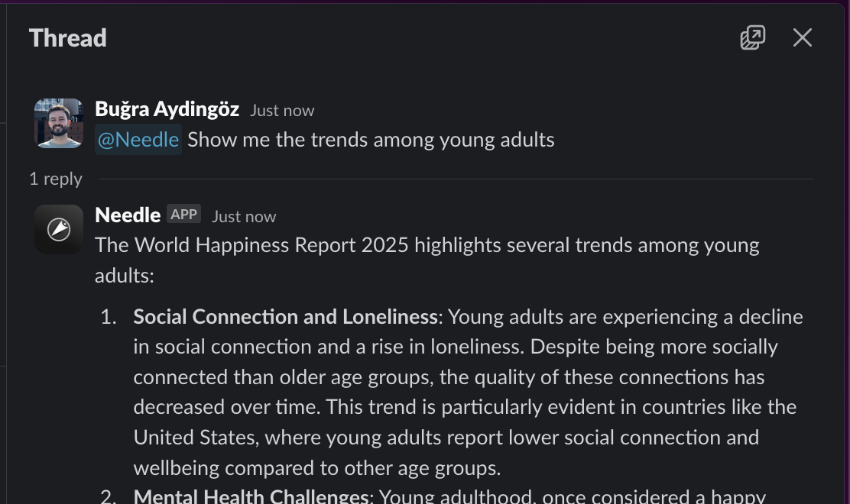Click the APP badge next to Needle
This screenshot has height=504, width=850.
[x=183, y=215]
